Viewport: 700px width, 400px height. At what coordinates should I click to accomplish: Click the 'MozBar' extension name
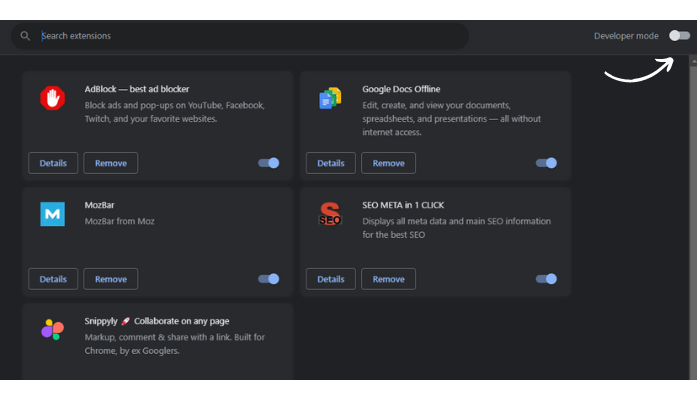pos(99,205)
